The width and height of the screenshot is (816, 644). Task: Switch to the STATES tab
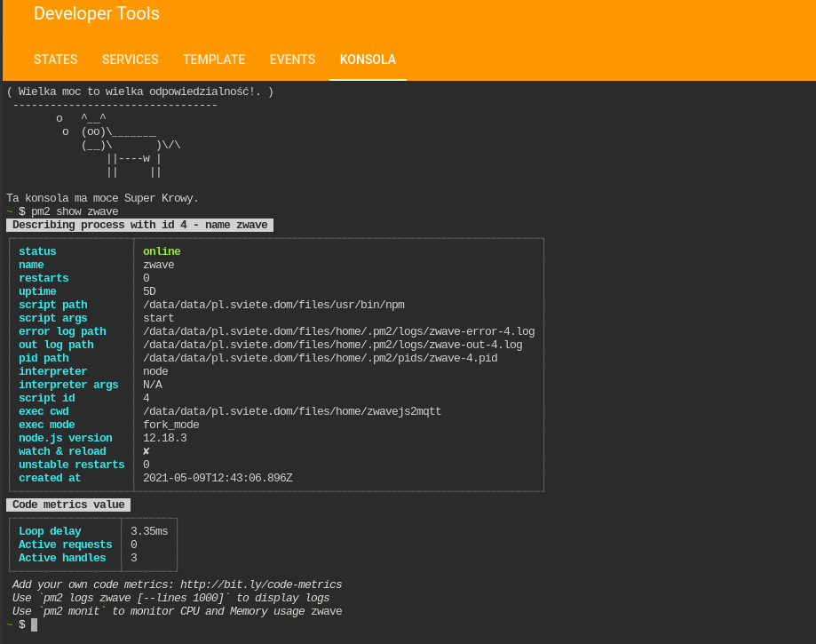click(x=56, y=60)
